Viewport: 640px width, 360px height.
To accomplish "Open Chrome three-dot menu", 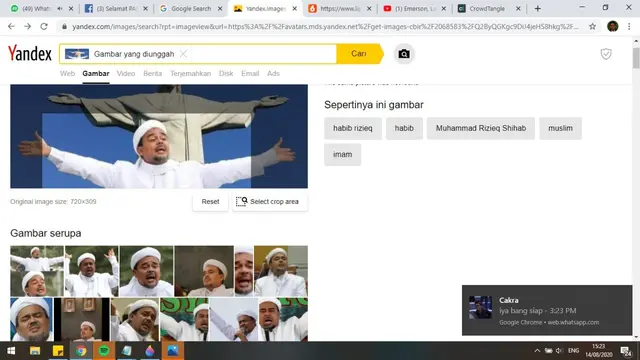I will (x=629, y=27).
